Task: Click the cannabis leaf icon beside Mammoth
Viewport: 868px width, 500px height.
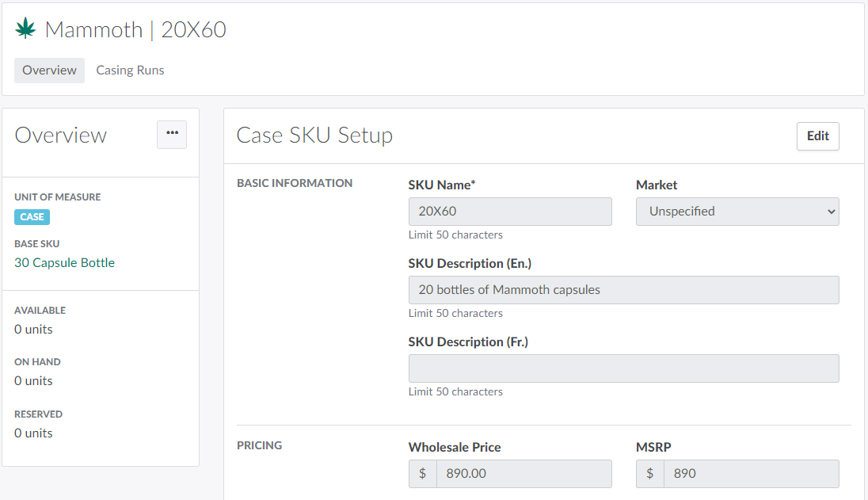Action: pyautogui.click(x=25, y=29)
